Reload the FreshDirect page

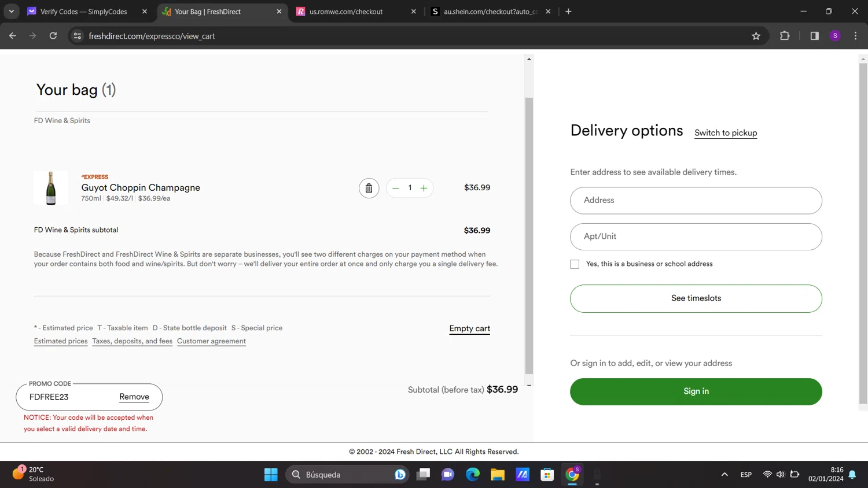pos(53,36)
